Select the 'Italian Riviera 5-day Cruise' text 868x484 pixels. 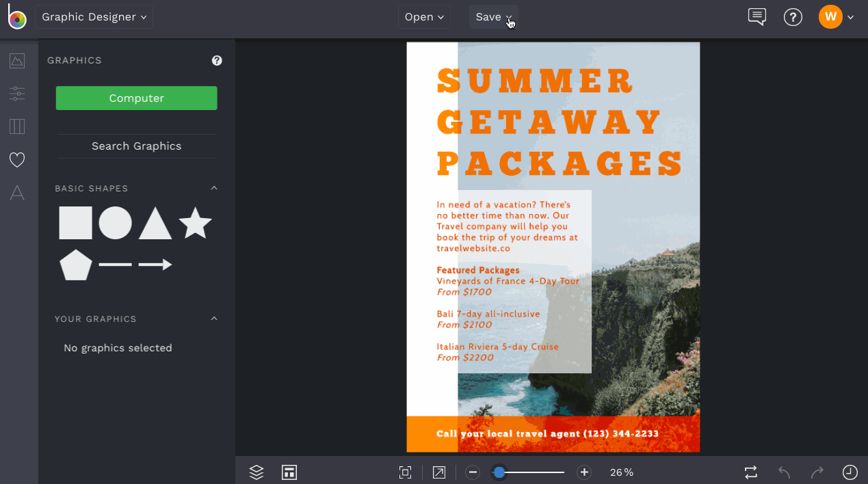click(x=498, y=347)
